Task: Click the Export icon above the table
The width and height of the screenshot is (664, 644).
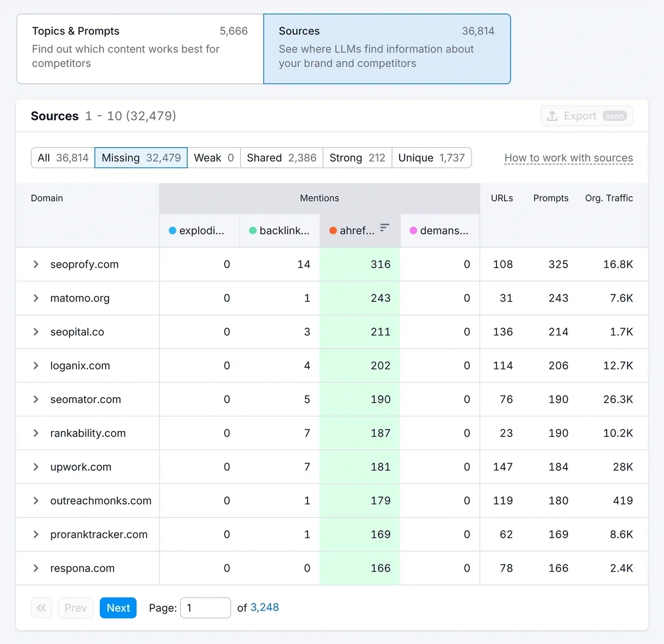Action: [551, 116]
